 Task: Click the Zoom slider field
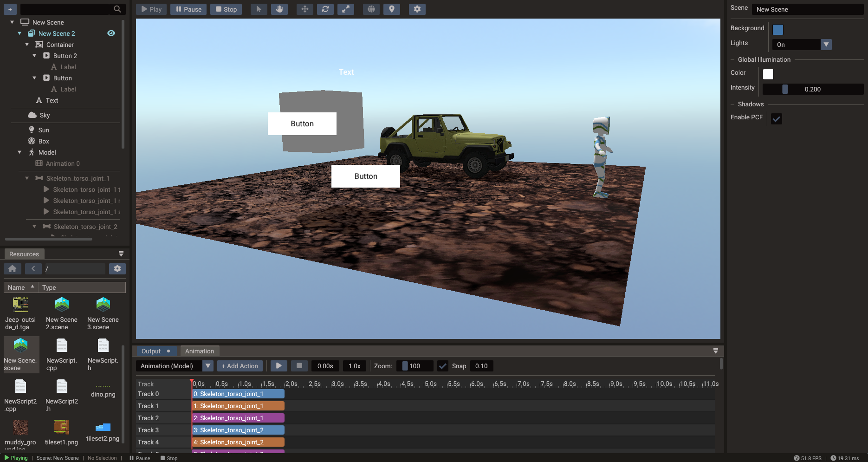pos(415,366)
